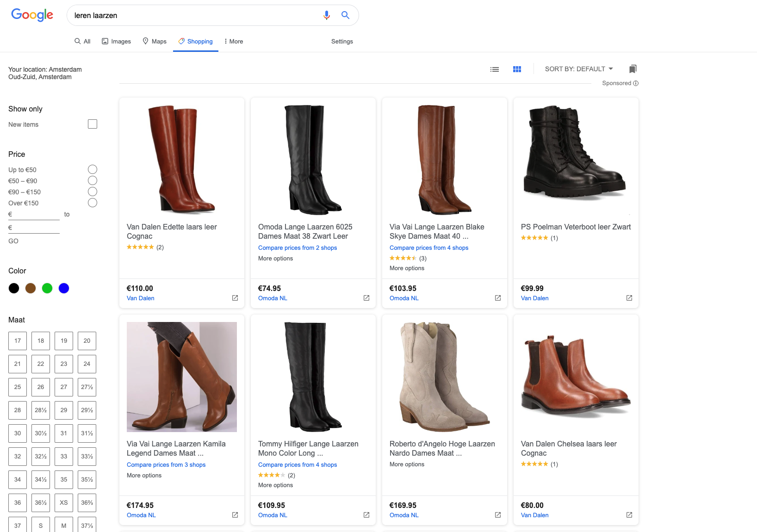Click the Sponsored info icon

[636, 83]
